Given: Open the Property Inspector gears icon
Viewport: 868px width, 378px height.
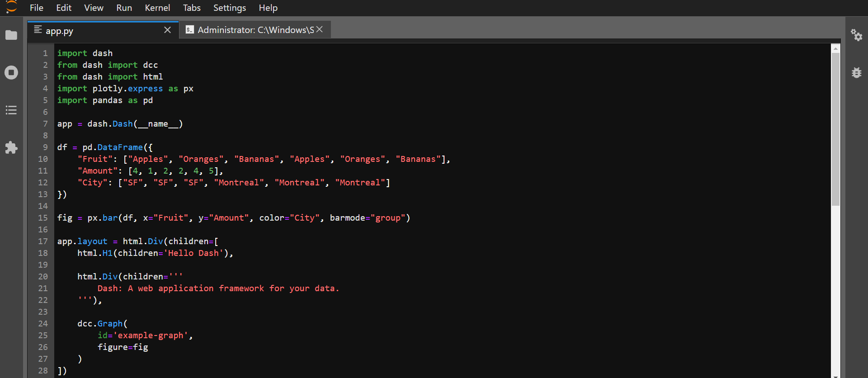Looking at the screenshot, I should pyautogui.click(x=856, y=35).
